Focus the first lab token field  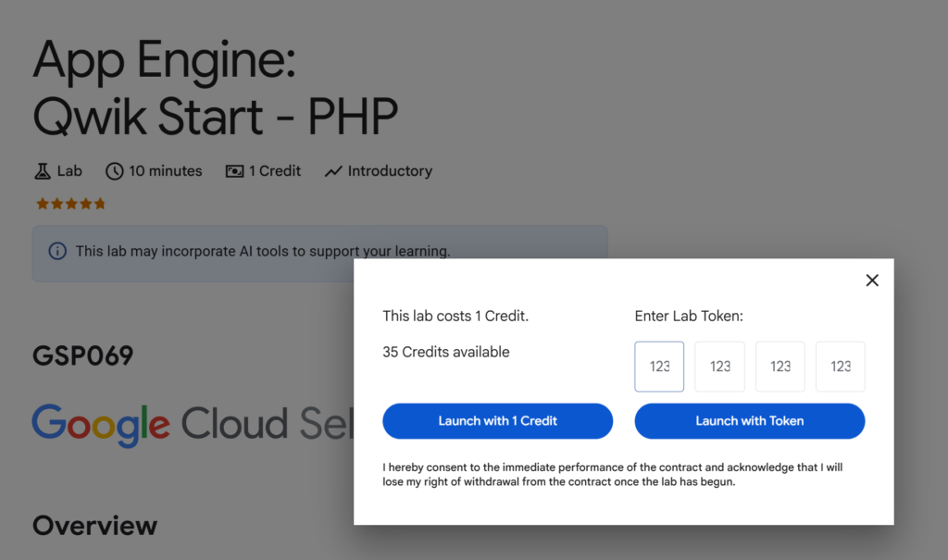pyautogui.click(x=659, y=367)
